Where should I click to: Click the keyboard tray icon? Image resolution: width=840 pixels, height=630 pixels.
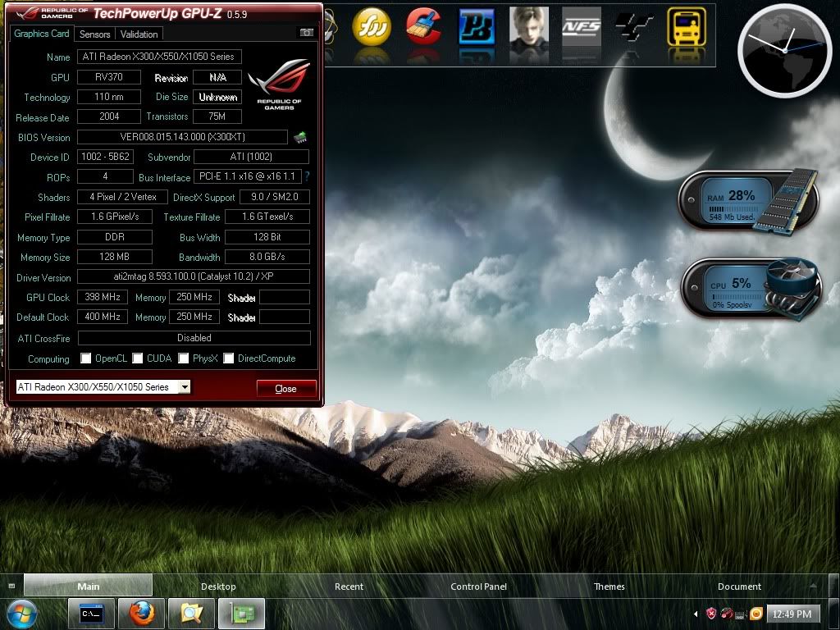click(x=741, y=614)
